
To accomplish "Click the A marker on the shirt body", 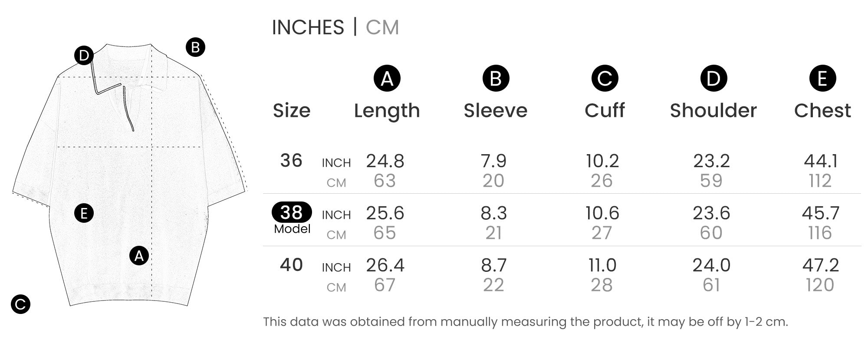I will pos(139,256).
